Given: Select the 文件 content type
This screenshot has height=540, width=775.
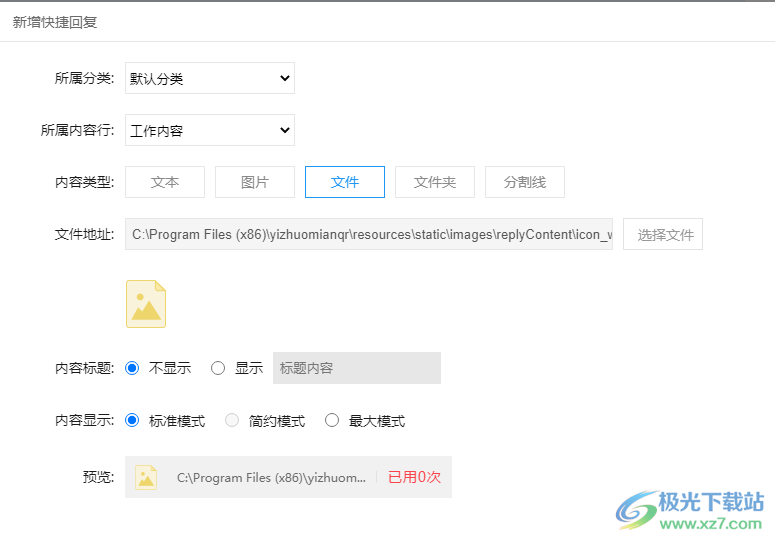Looking at the screenshot, I should [344, 182].
